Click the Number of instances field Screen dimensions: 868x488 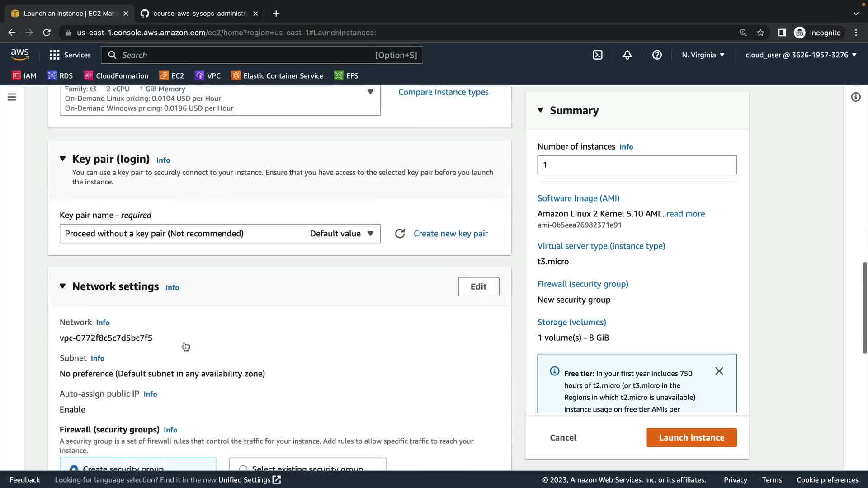click(x=637, y=165)
